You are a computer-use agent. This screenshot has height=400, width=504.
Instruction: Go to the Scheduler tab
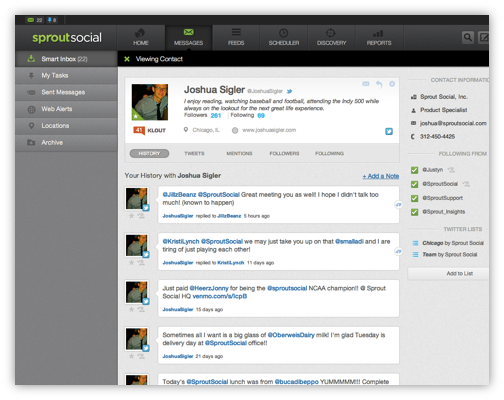tap(284, 38)
